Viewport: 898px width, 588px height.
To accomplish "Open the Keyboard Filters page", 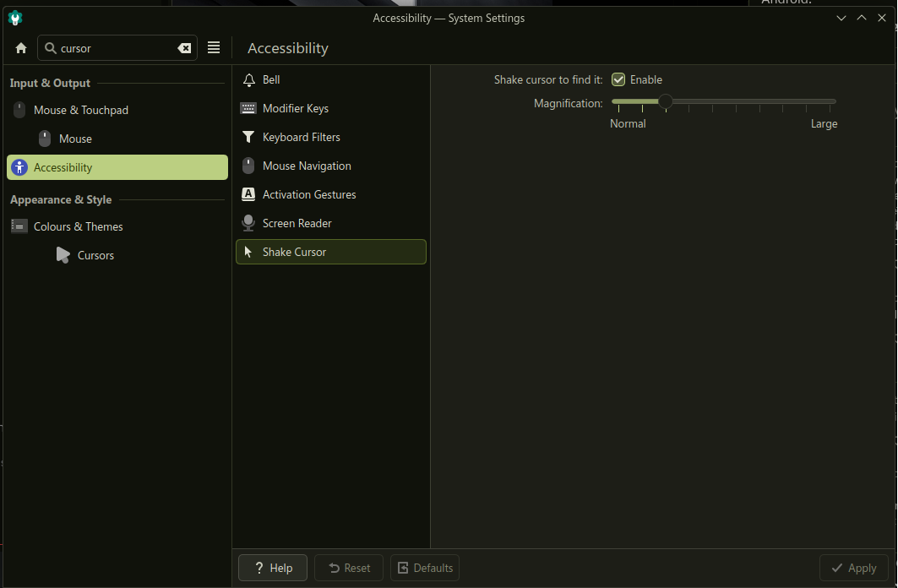I will coord(331,137).
